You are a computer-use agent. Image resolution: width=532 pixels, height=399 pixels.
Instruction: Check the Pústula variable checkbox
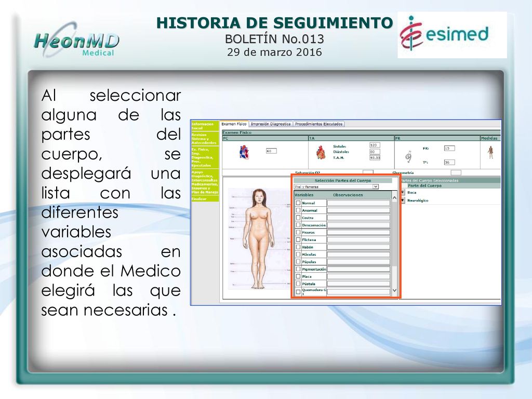[298, 284]
